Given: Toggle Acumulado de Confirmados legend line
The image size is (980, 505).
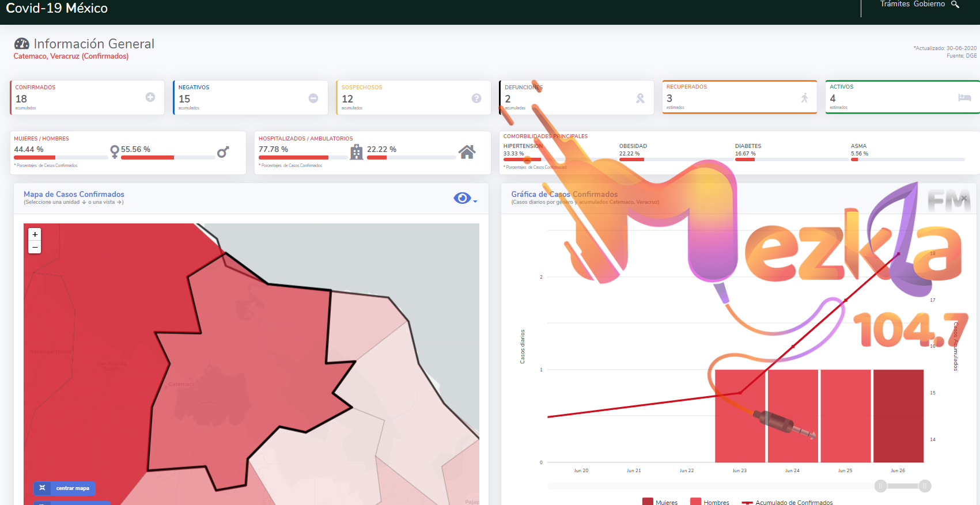Looking at the screenshot, I should pyautogui.click(x=788, y=502).
